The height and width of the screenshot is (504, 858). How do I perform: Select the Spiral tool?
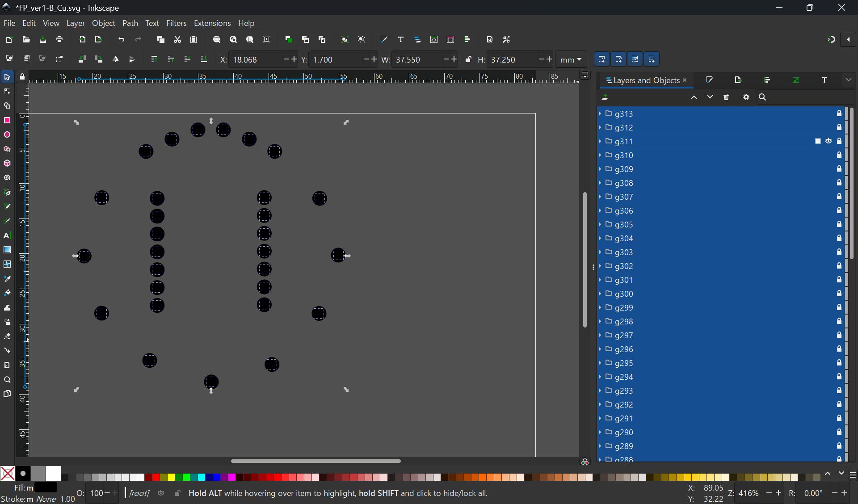[x=7, y=178]
